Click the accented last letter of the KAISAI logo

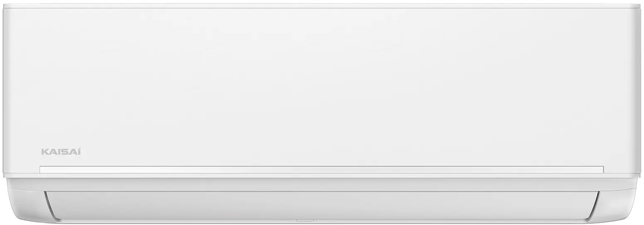point(79,151)
